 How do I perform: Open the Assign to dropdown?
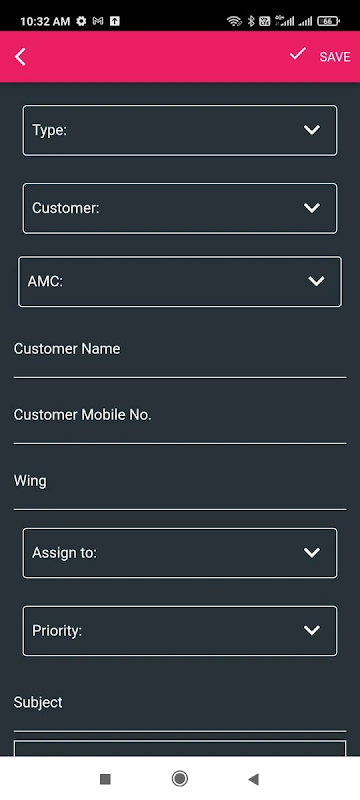(x=179, y=553)
